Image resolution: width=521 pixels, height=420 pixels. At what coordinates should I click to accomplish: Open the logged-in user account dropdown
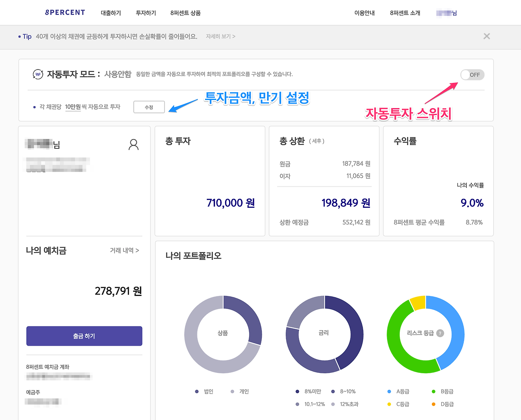447,13
